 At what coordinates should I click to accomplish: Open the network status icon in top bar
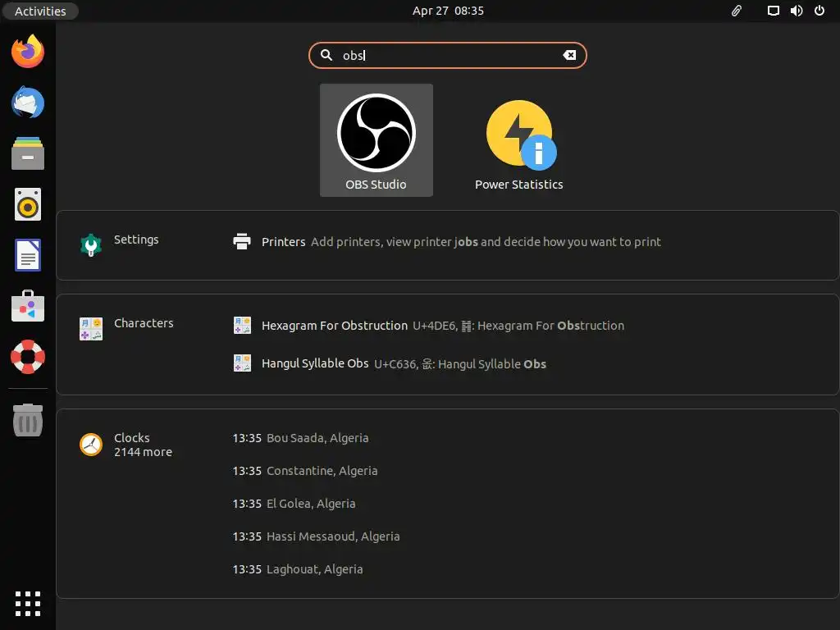pos(773,11)
